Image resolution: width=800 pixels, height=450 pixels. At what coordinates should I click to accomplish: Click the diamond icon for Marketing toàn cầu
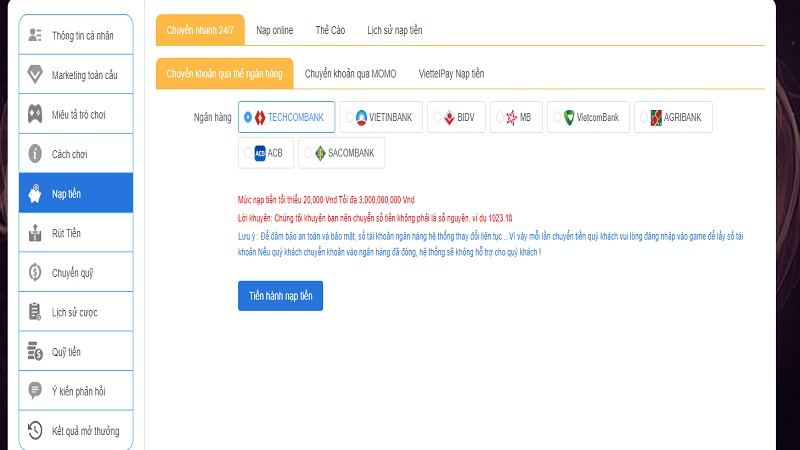click(x=35, y=75)
